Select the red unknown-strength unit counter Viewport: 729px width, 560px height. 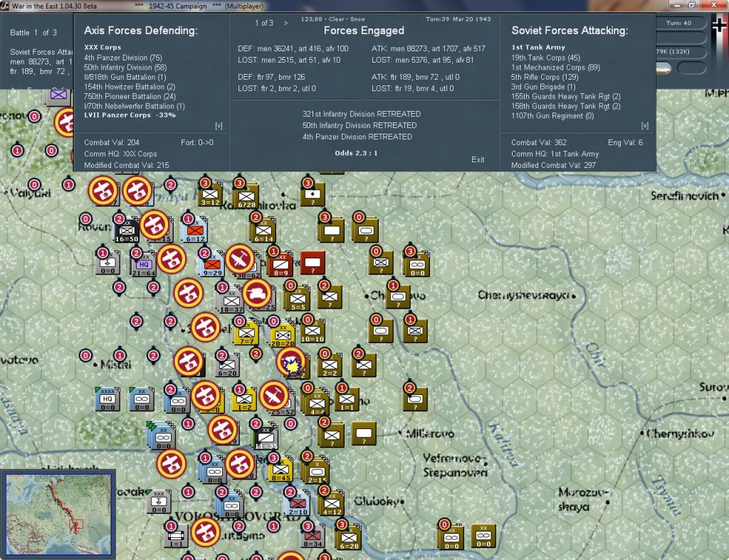coord(313,263)
